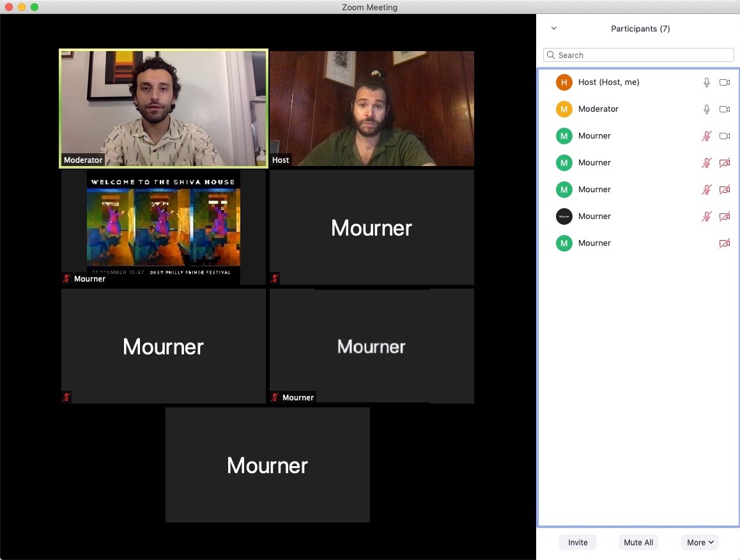Select the Moderator video tile

coord(164,109)
